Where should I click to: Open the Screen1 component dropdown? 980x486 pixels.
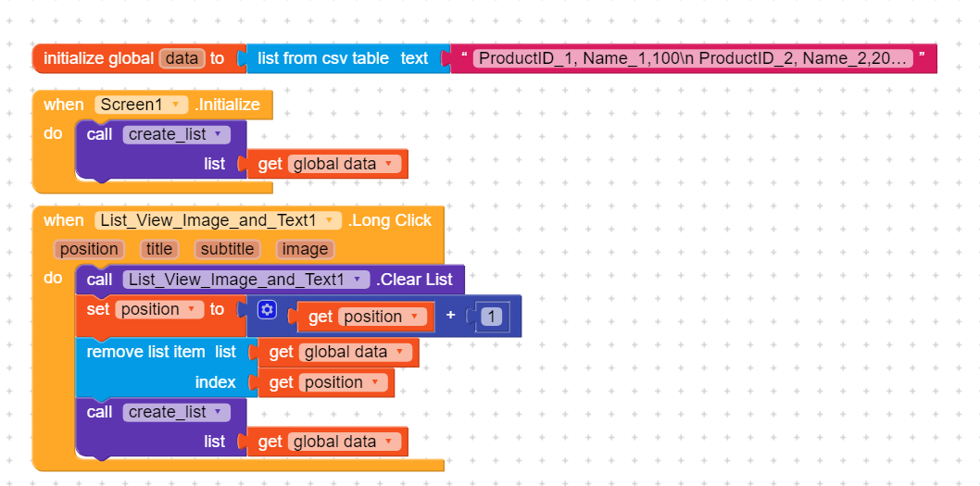tap(175, 106)
